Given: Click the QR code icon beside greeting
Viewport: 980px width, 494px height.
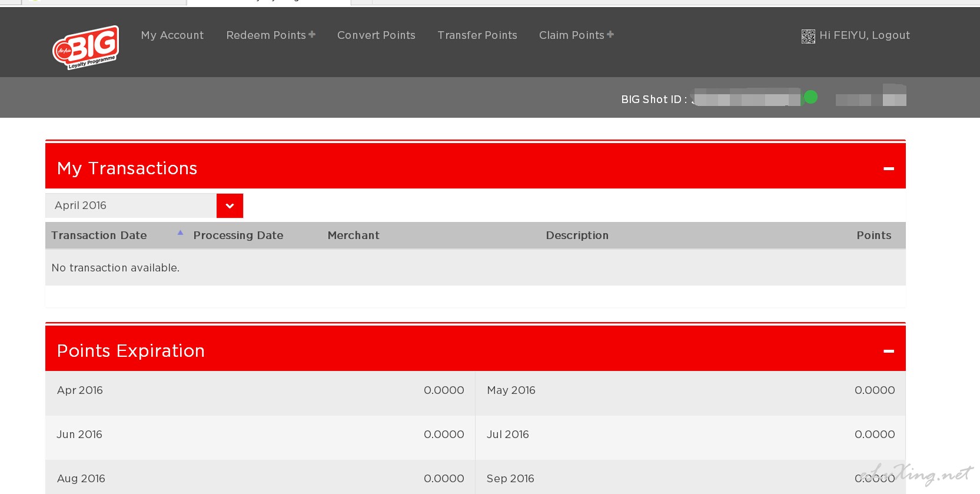Looking at the screenshot, I should coord(808,37).
